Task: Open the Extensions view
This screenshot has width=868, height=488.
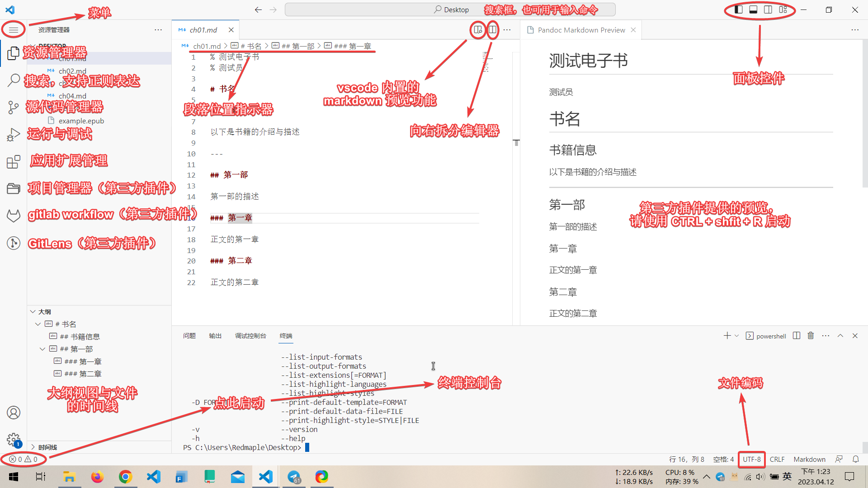Action: (x=14, y=162)
